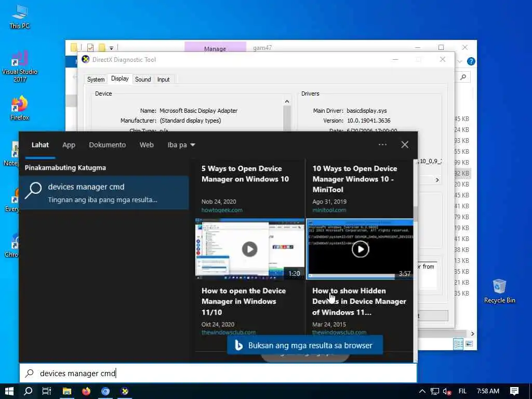Close the search panel with X
Viewport: 532px width, 399px height.
[405, 144]
